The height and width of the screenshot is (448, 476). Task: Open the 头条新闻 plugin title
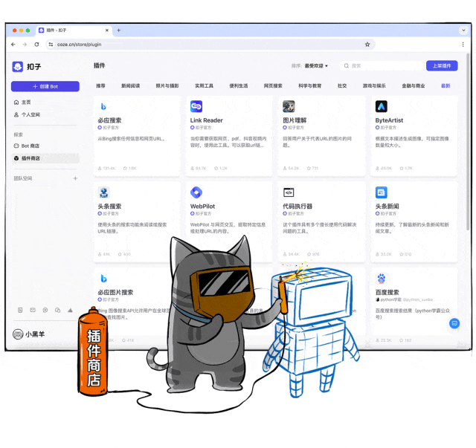387,207
